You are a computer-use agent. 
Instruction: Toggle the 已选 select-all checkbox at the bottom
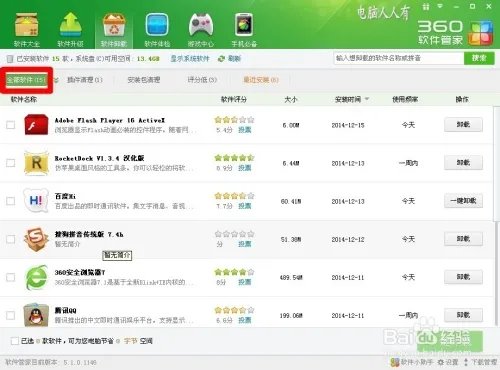coord(15,341)
